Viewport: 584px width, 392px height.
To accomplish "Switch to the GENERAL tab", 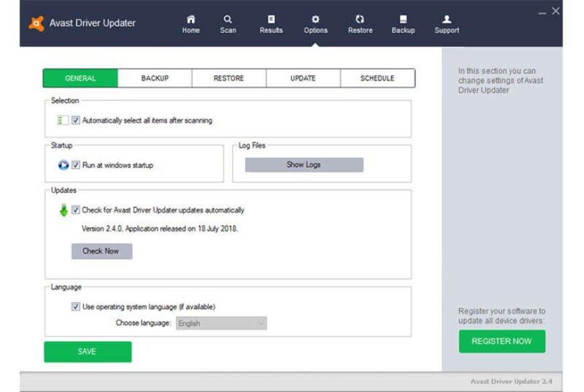I will tap(81, 78).
